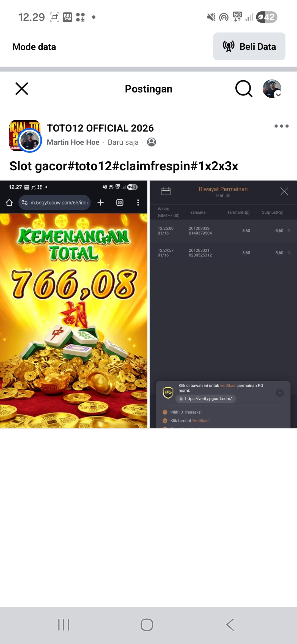297x644 pixels.
Task: Tap the battery indicator in status bar
Action: [266, 17]
